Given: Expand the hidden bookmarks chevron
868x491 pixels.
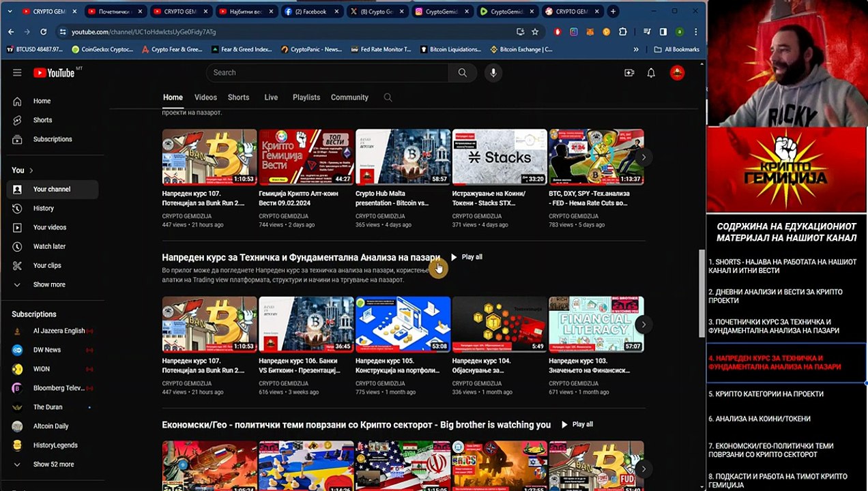Looking at the screenshot, I should pos(636,50).
